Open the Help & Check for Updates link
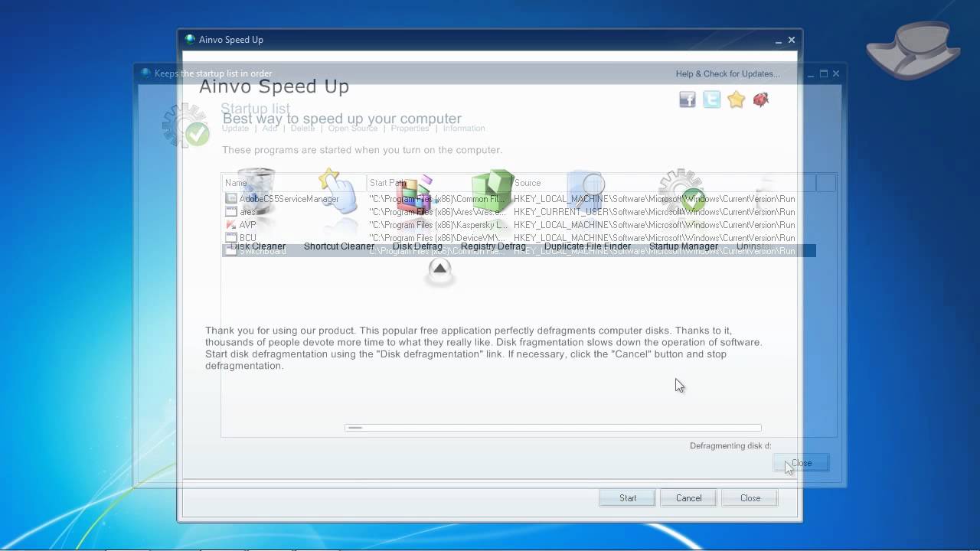 (x=728, y=74)
